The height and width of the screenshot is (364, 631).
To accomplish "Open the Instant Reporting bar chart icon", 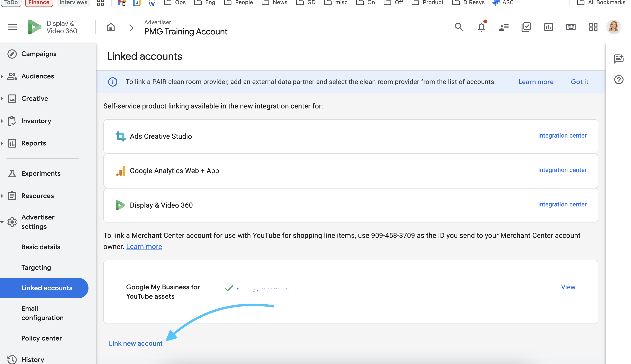I will click(x=548, y=27).
